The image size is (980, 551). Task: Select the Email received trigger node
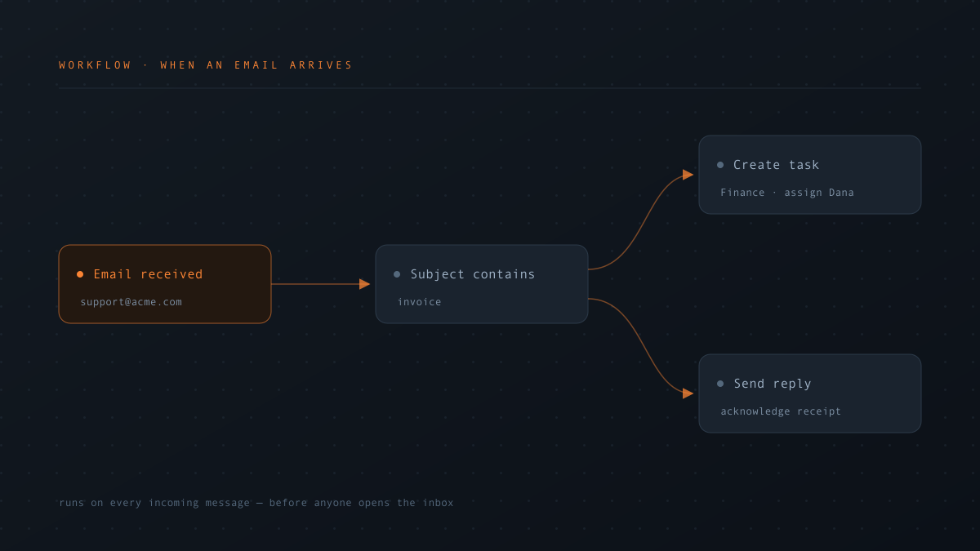click(165, 284)
